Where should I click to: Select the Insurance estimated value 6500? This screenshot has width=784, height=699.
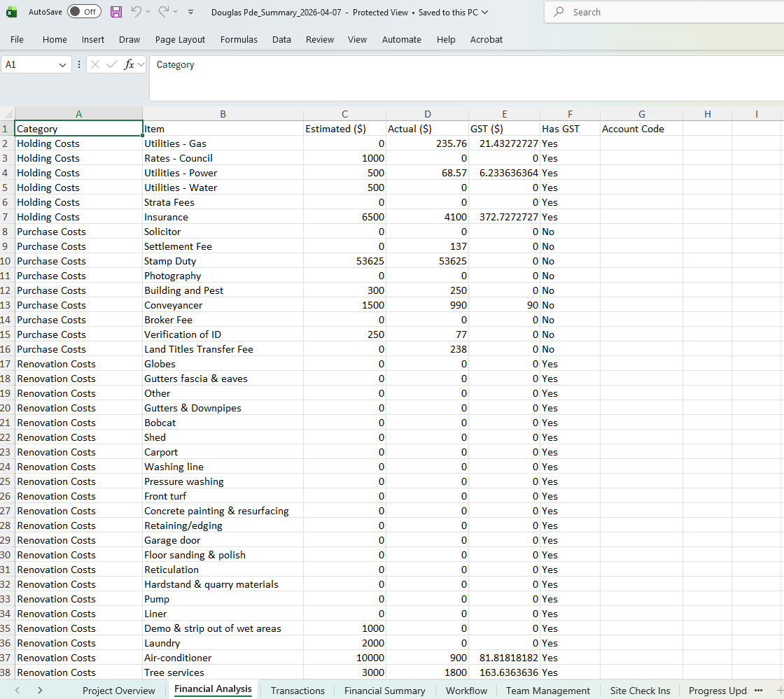pos(344,218)
